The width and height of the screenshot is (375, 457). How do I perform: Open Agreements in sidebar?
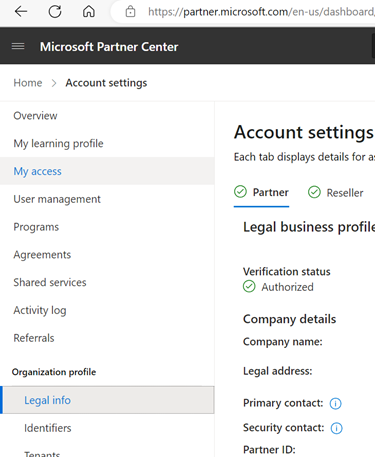(x=107, y=255)
